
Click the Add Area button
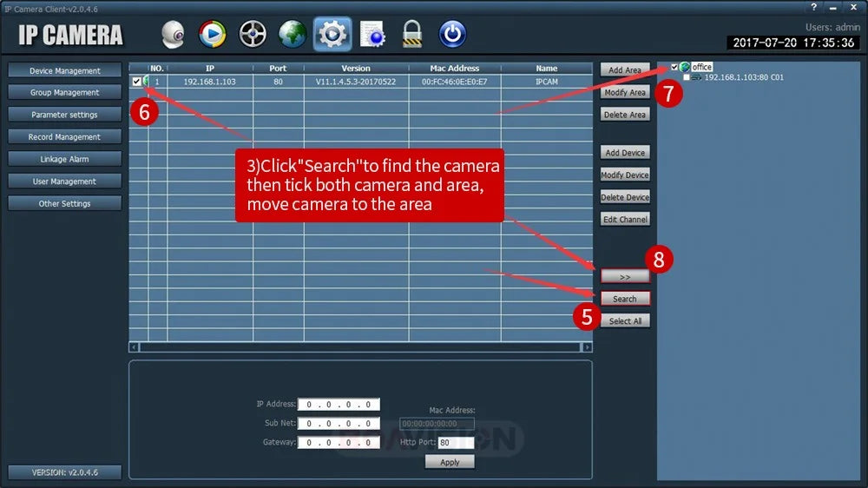pyautogui.click(x=625, y=69)
